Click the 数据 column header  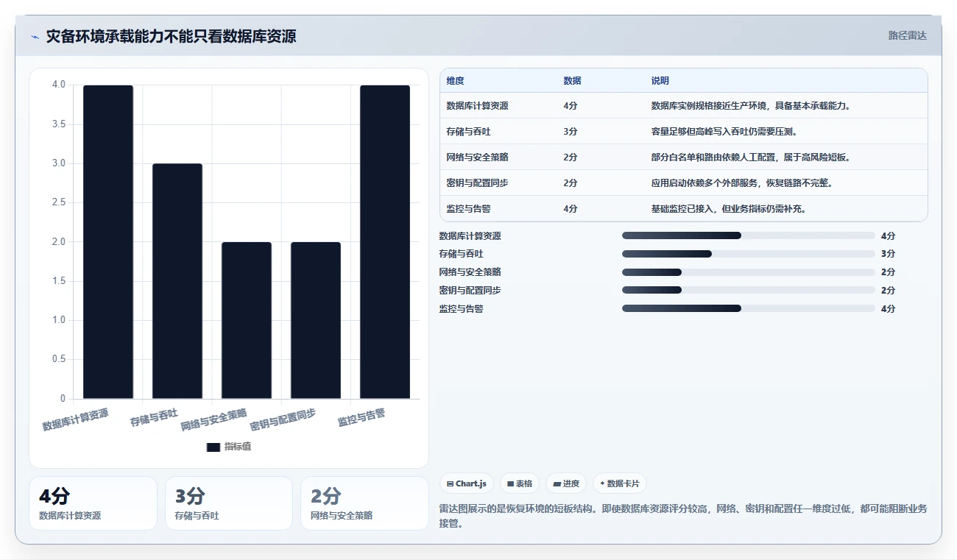[572, 81]
